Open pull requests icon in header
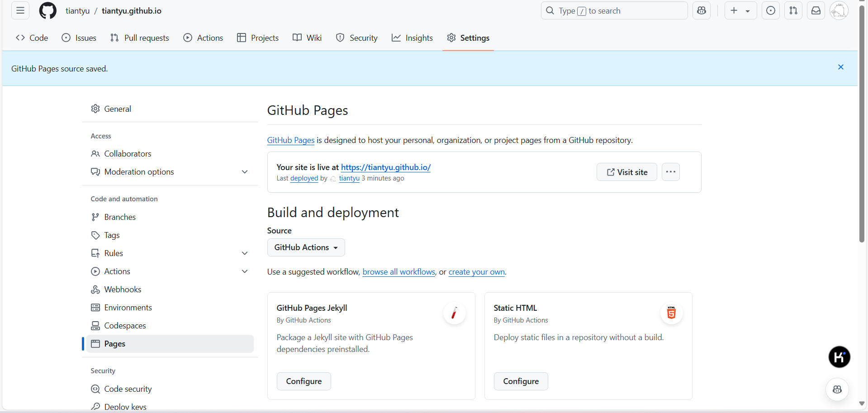The width and height of the screenshot is (868, 413). 793,10
